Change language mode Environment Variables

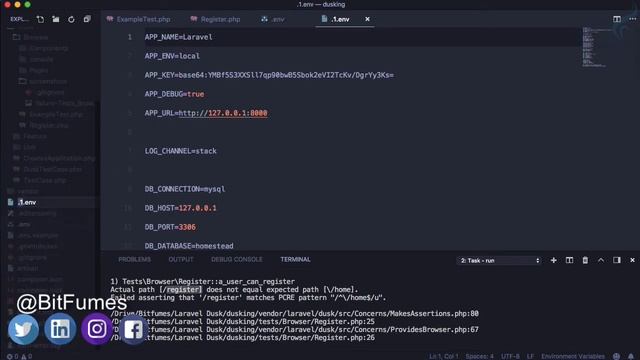coord(573,356)
